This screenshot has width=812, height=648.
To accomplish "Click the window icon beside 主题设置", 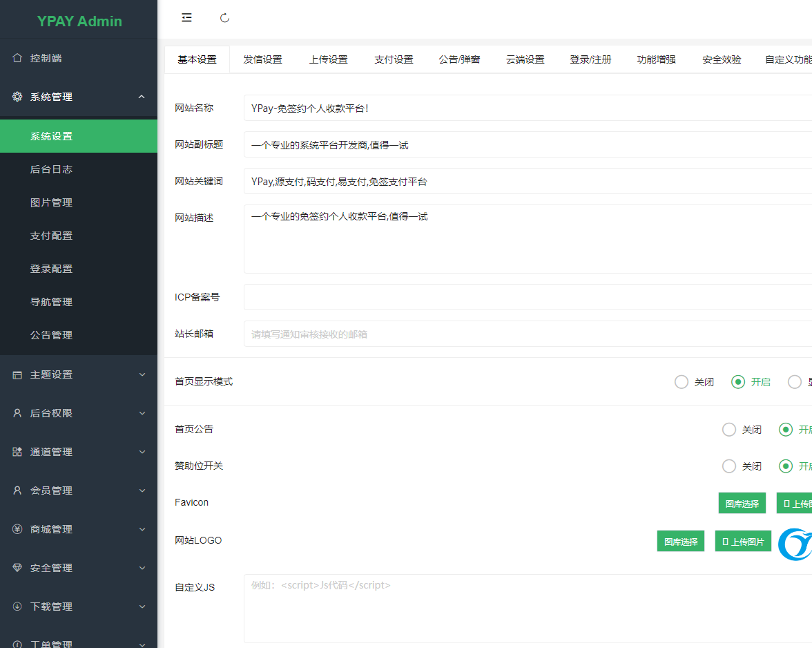I will tap(17, 374).
